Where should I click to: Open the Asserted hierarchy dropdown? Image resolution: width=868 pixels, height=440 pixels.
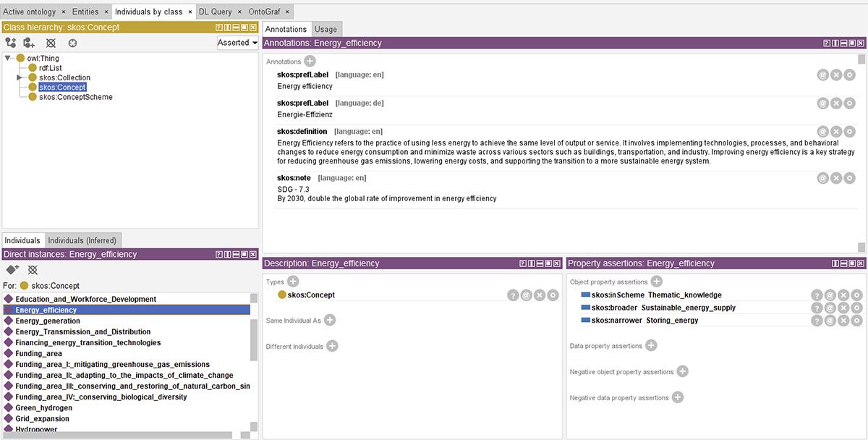click(237, 43)
